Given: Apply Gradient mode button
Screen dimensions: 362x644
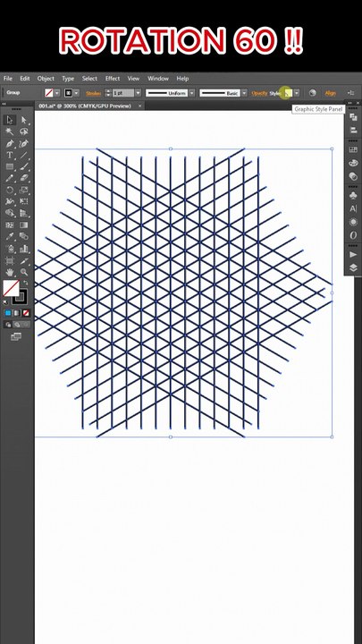Looking at the screenshot, I should (17, 313).
